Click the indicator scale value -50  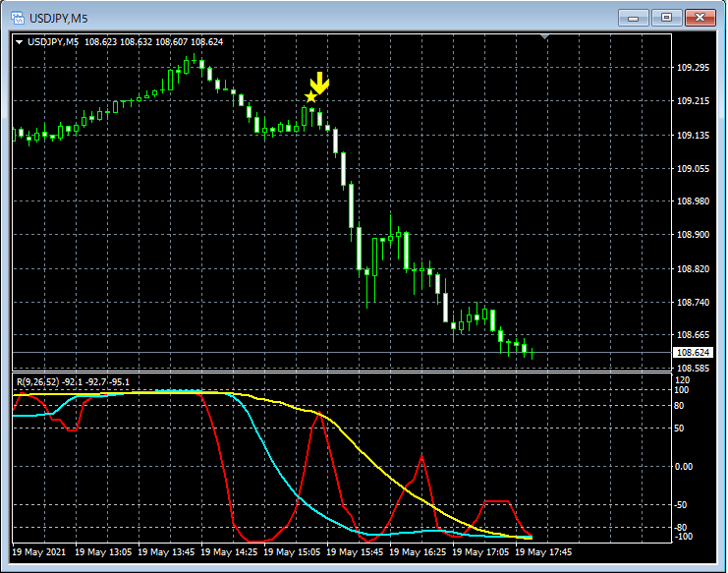pyautogui.click(x=680, y=505)
